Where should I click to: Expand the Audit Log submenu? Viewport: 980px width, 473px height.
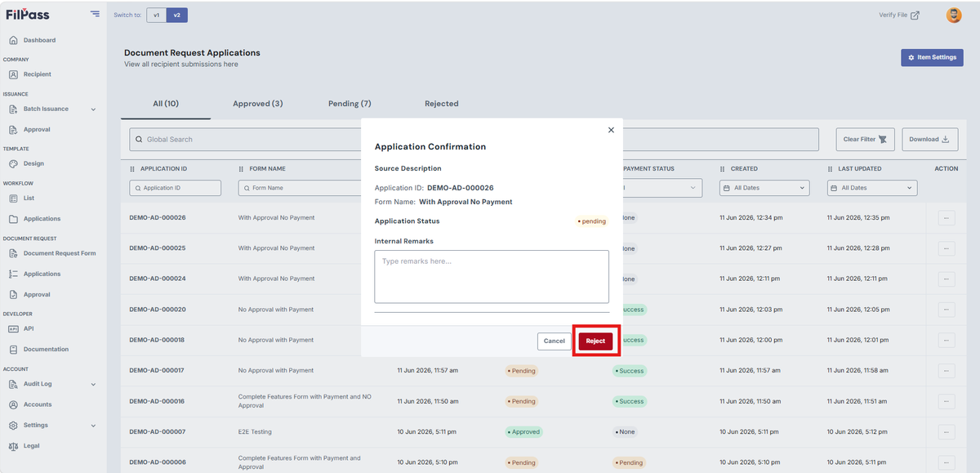[93, 384]
